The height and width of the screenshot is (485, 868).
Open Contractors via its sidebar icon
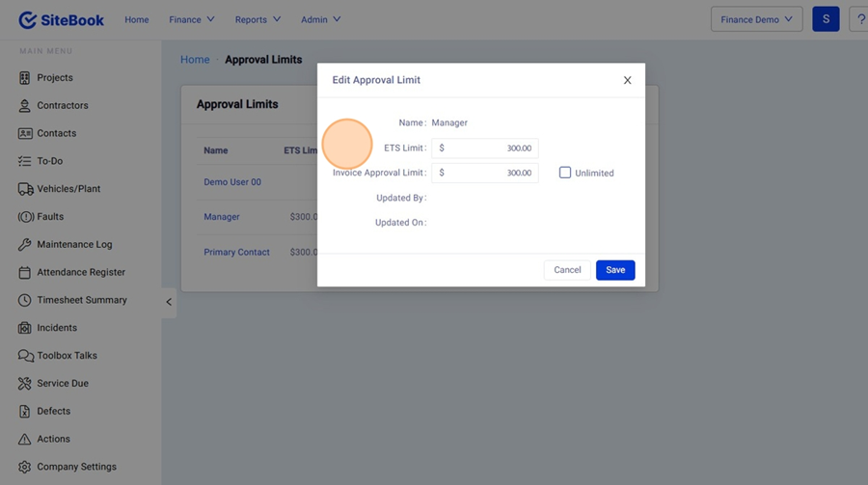(x=25, y=106)
